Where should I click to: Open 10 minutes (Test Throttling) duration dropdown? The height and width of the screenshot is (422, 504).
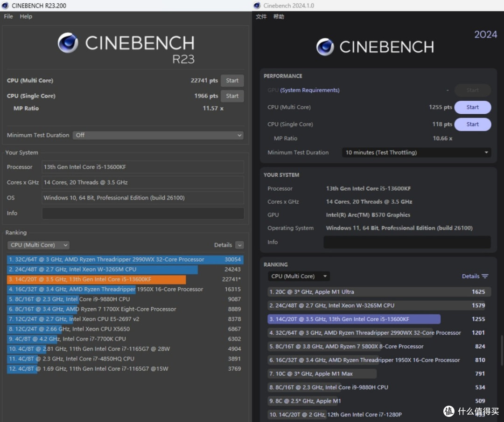416,152
